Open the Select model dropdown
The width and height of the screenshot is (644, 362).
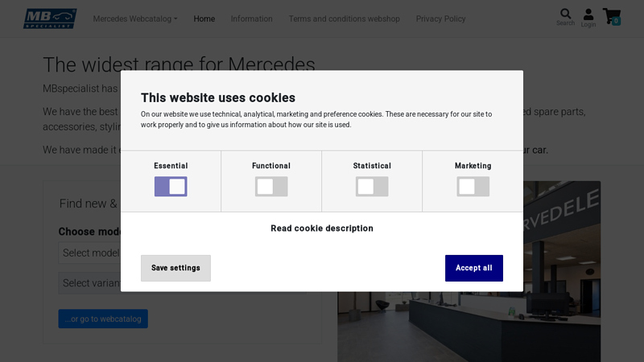point(89,253)
